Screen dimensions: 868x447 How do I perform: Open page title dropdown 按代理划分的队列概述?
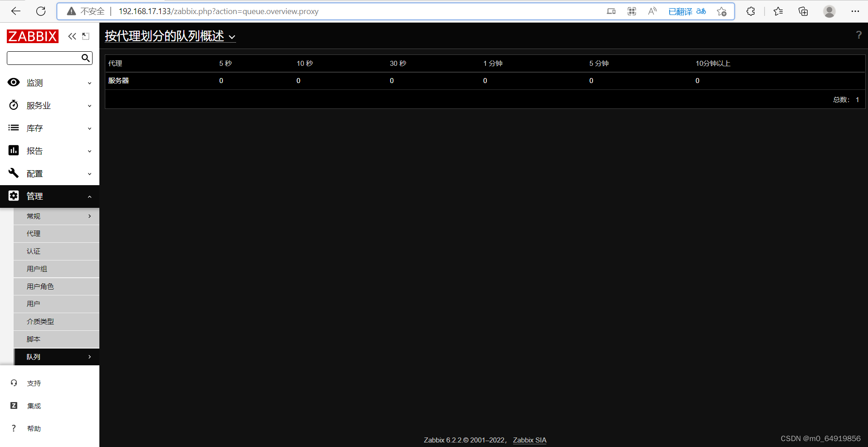(170, 36)
